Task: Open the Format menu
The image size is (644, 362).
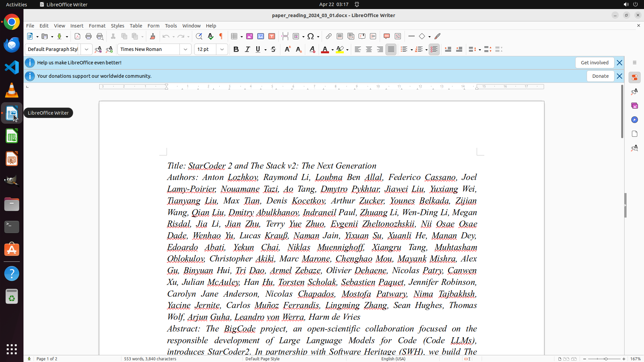Action: 97,26
